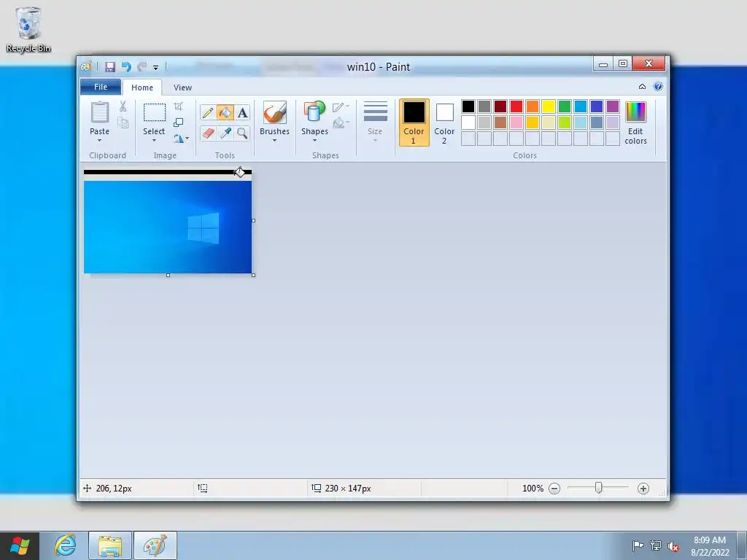Click the Cut scissors icon
This screenshot has height=560, width=747.
pos(123,106)
